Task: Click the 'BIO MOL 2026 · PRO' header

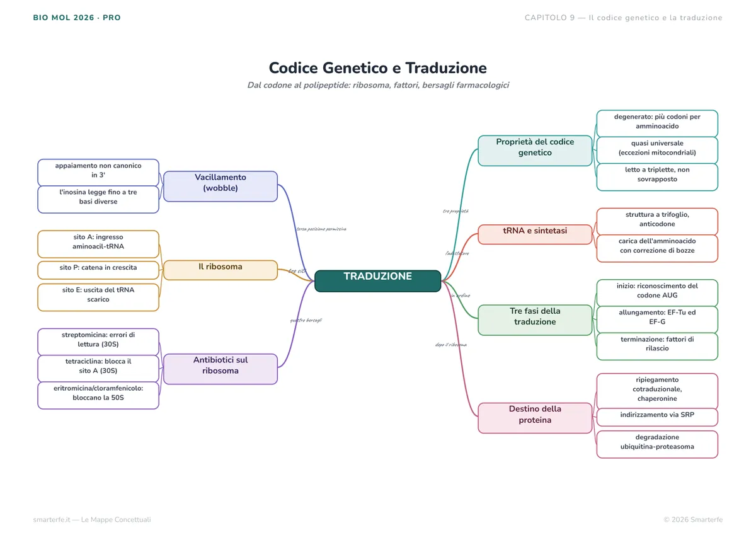Action: [x=77, y=18]
